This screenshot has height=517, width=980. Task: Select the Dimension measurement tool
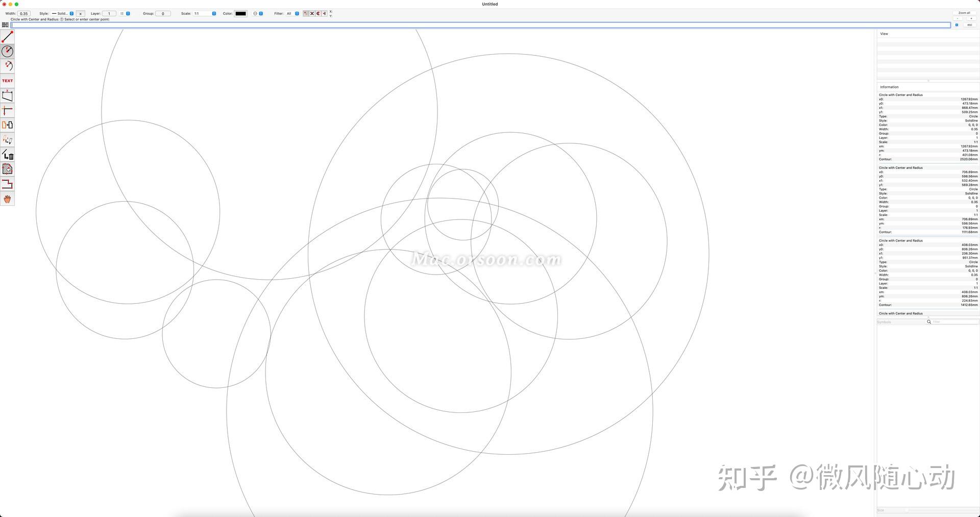point(7,95)
